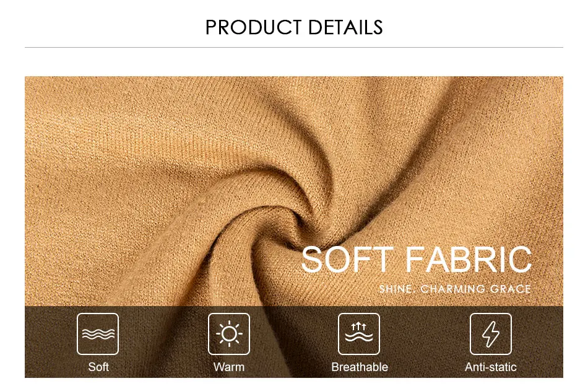Click the "Soft" label text
The width and height of the screenshot is (588, 386).
click(x=98, y=367)
